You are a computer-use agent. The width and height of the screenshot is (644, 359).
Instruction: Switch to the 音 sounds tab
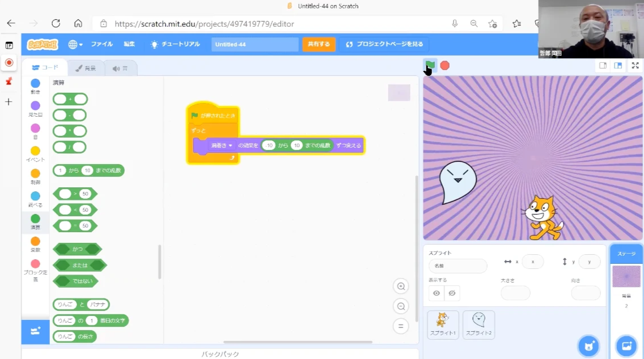click(x=120, y=68)
